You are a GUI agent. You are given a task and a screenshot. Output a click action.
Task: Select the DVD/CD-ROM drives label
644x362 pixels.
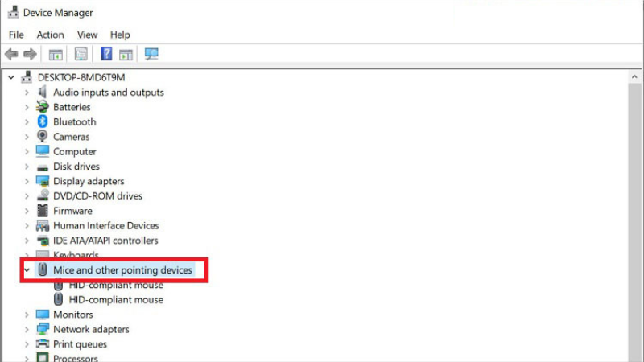pos(97,195)
